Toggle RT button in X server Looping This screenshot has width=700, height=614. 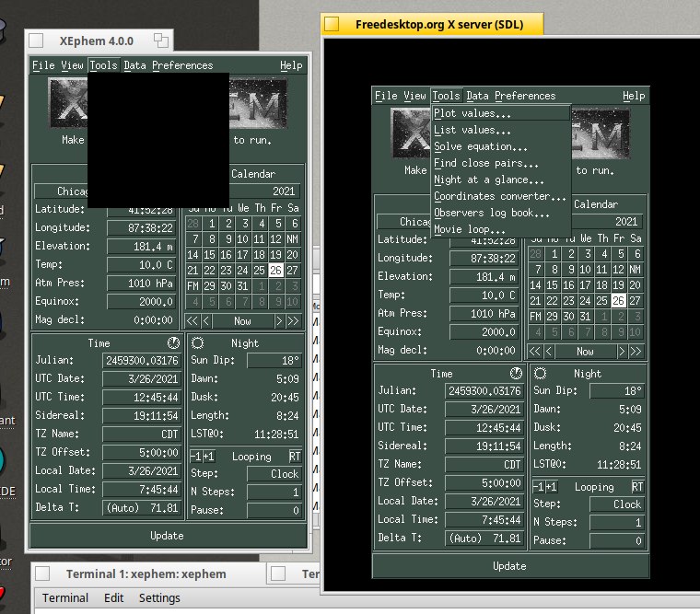637,487
